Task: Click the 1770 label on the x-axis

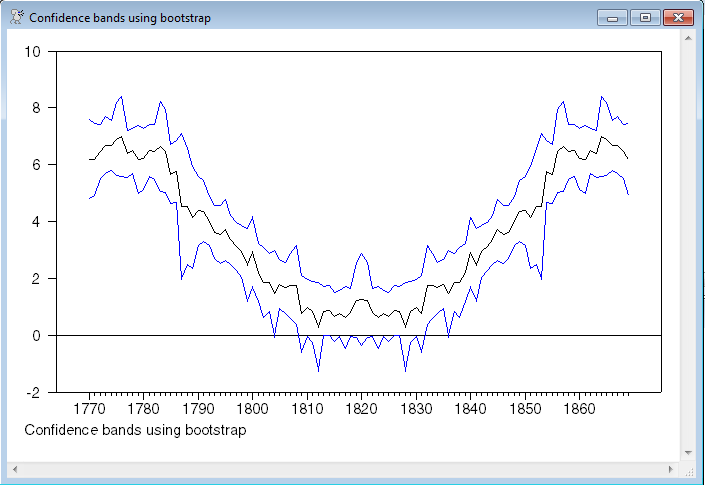Action: tap(89, 409)
